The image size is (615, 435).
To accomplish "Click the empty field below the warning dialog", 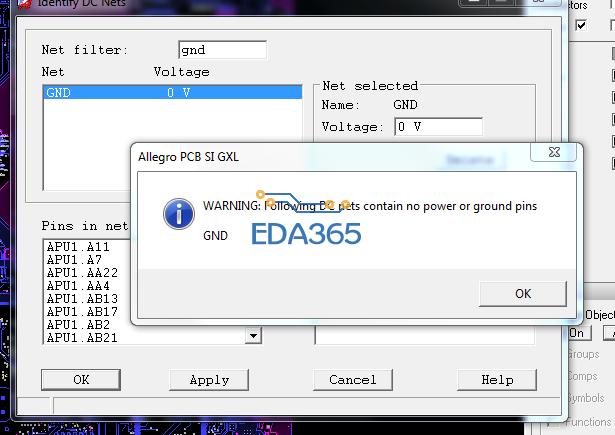I will (x=424, y=335).
